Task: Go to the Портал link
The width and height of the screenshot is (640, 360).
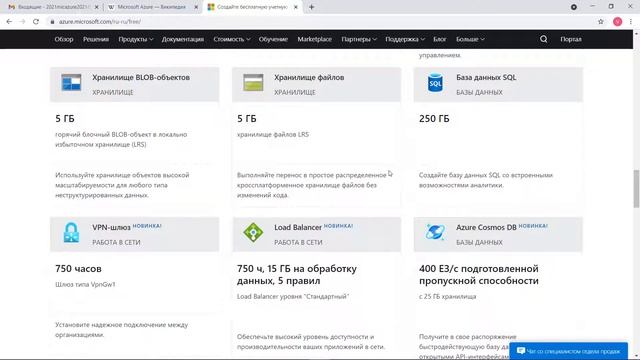Action: coord(571,39)
